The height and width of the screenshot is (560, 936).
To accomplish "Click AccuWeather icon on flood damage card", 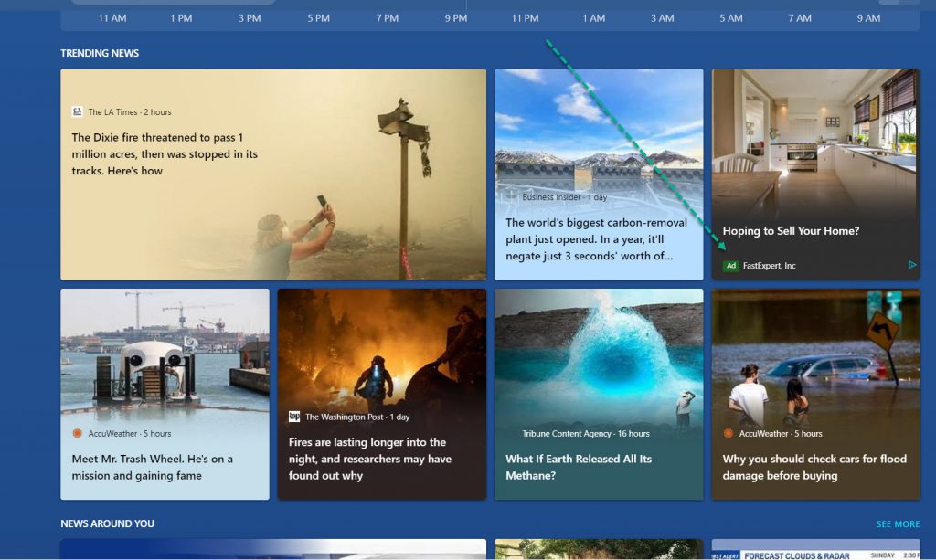I will pyautogui.click(x=729, y=433).
